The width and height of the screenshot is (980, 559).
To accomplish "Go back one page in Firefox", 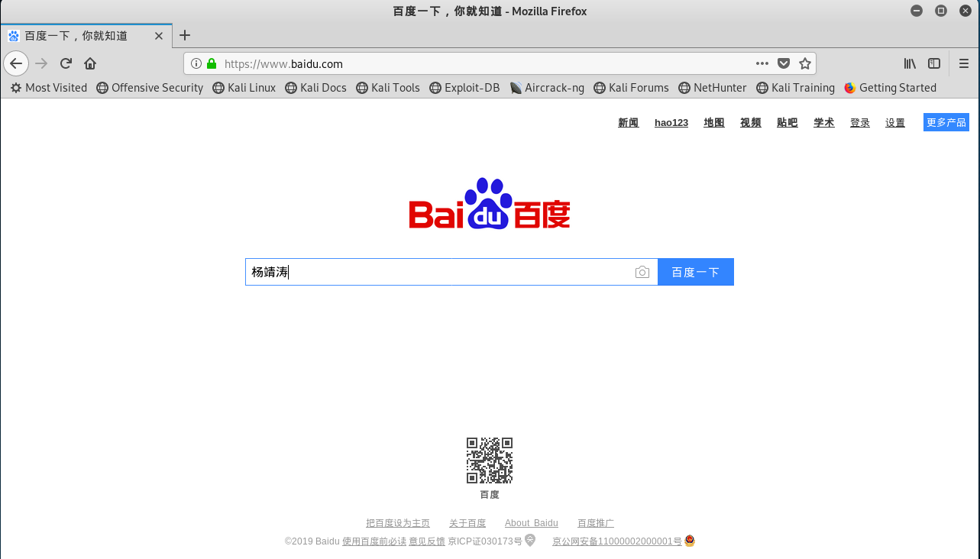I will tap(16, 63).
